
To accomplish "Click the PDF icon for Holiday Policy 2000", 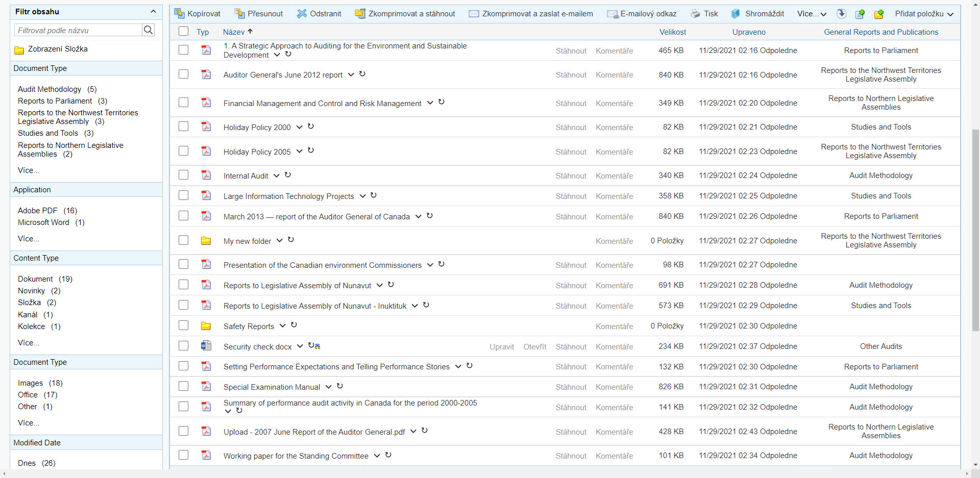I will pyautogui.click(x=206, y=127).
